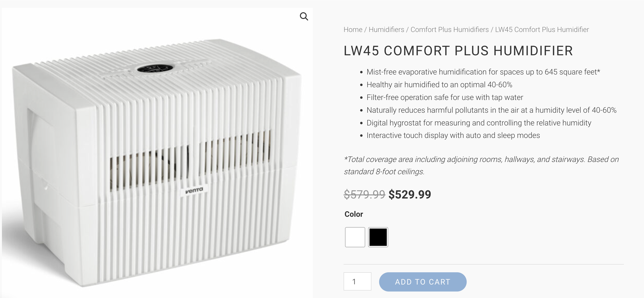644x298 pixels.
Task: Choose the black color swatch
Action: click(x=378, y=237)
